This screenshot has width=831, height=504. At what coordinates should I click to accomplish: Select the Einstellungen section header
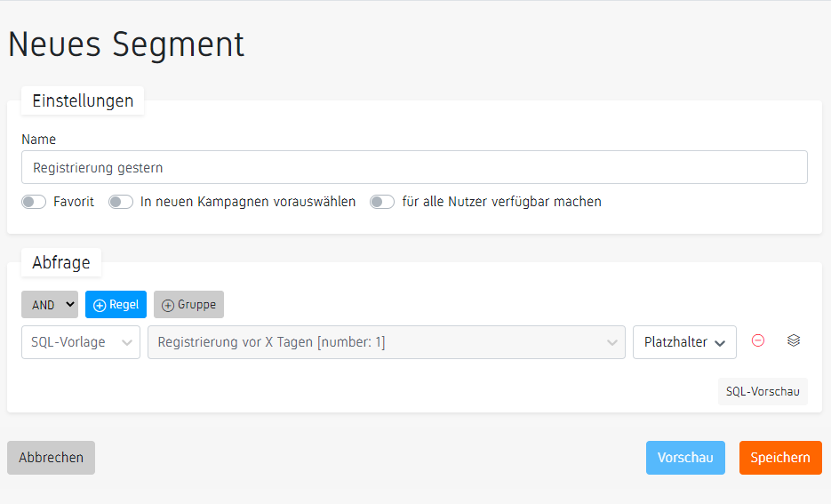pos(83,100)
